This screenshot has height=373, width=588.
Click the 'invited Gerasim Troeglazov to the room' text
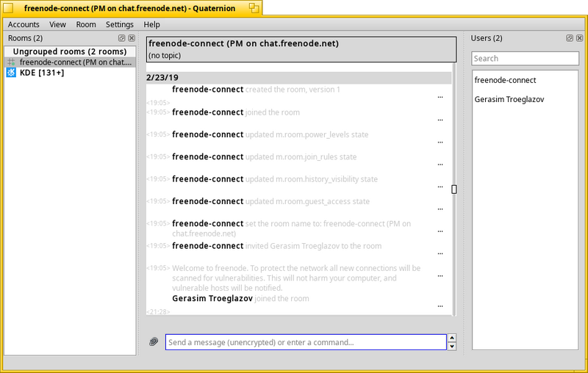point(314,246)
